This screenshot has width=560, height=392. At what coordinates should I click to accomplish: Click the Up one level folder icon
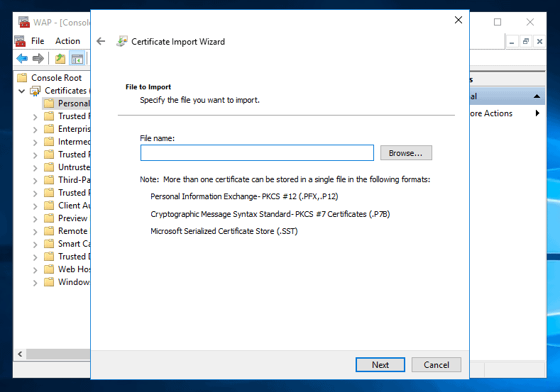coord(60,59)
